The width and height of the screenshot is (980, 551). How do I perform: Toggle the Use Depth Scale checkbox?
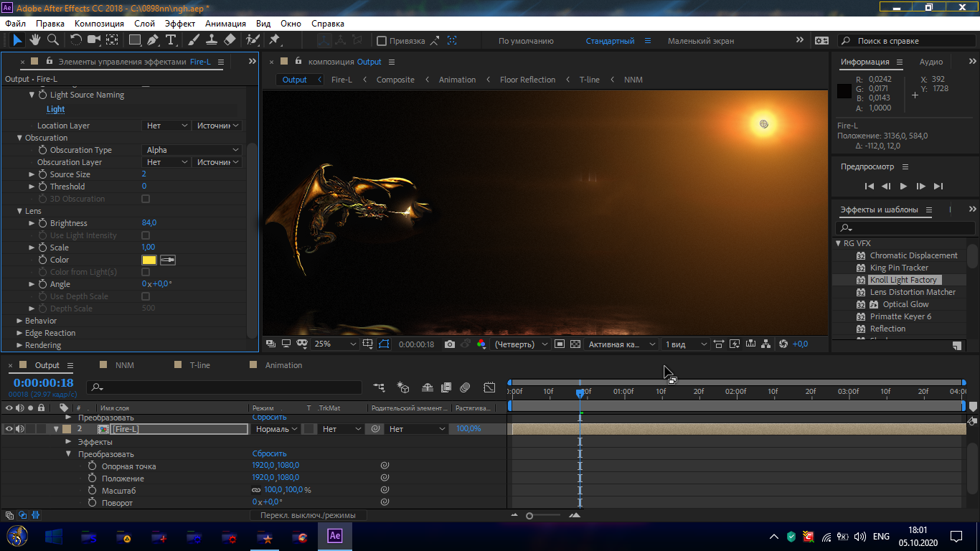click(x=146, y=296)
